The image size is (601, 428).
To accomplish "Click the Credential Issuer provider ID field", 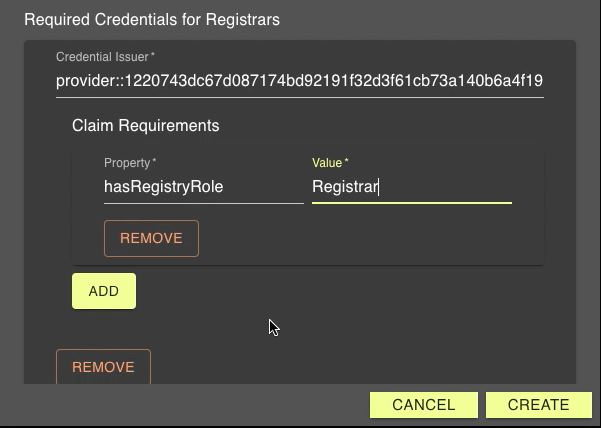I will (299, 81).
